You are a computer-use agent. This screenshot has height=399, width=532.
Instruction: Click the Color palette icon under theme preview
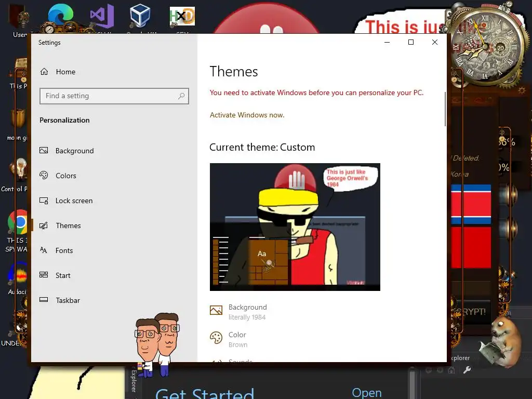tap(216, 338)
